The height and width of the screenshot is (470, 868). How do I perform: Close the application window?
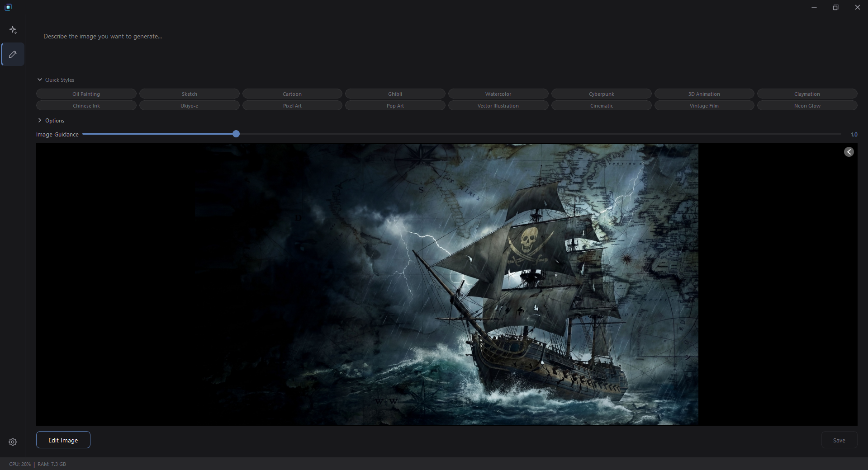click(857, 7)
